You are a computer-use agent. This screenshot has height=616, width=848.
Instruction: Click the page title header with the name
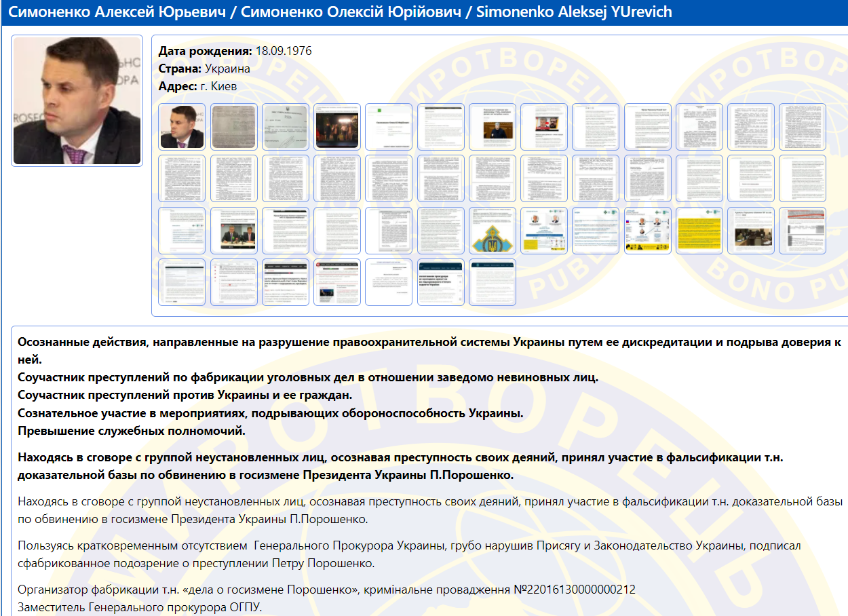tap(339, 12)
